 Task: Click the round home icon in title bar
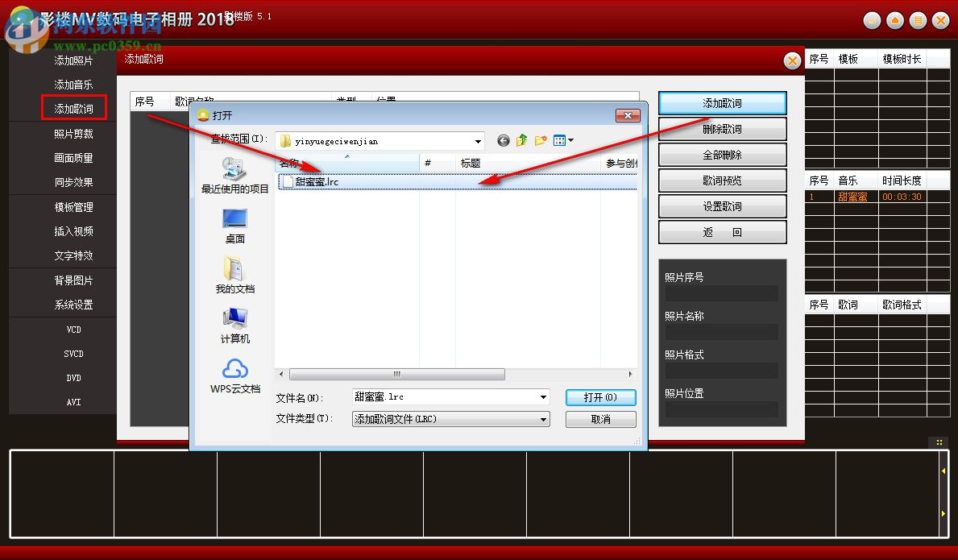pyautogui.click(x=895, y=21)
